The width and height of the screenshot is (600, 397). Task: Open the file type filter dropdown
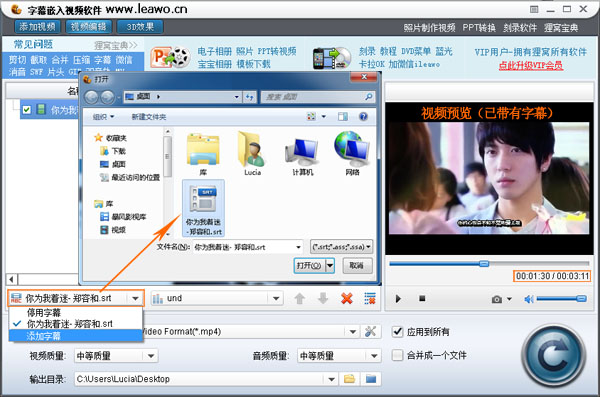(341, 247)
